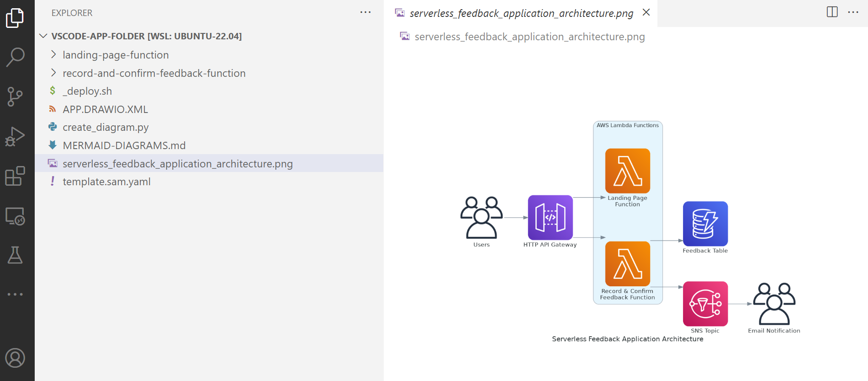Screen dimensions: 868x381
Task: Open Remote Explorer view
Action: tap(15, 216)
